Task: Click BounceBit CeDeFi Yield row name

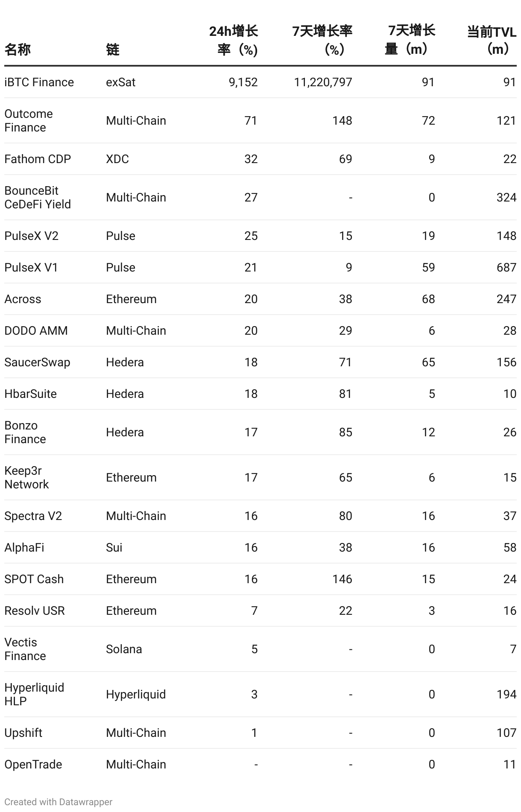Action: pyautogui.click(x=38, y=197)
